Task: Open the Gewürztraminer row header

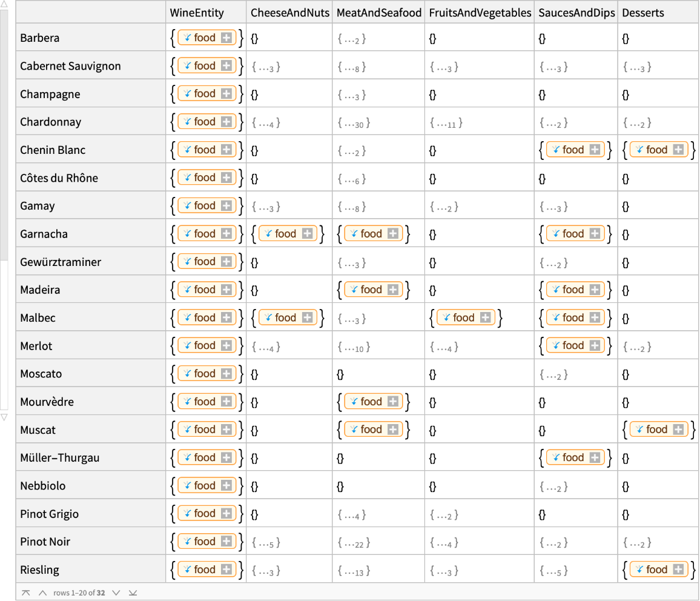Action: (x=61, y=262)
